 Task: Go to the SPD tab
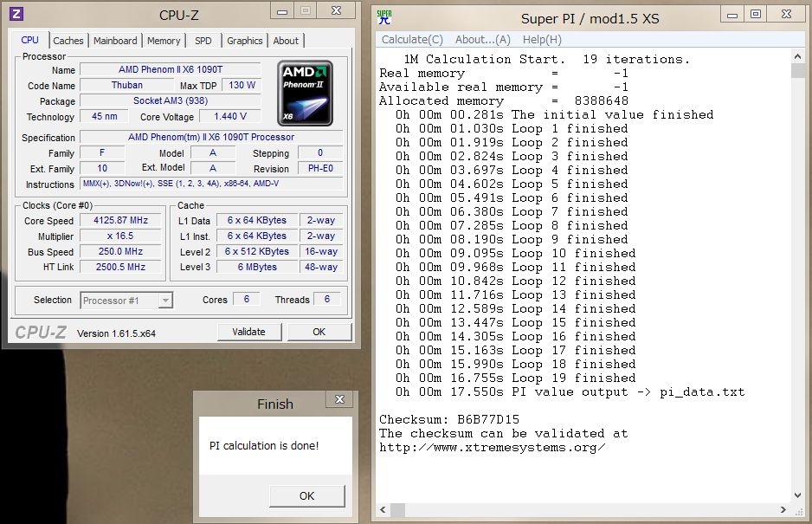203,41
